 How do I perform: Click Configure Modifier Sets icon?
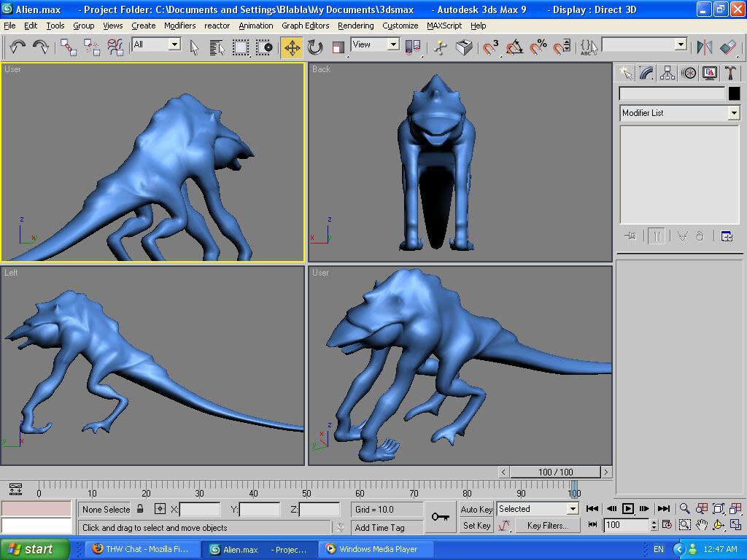[727, 236]
